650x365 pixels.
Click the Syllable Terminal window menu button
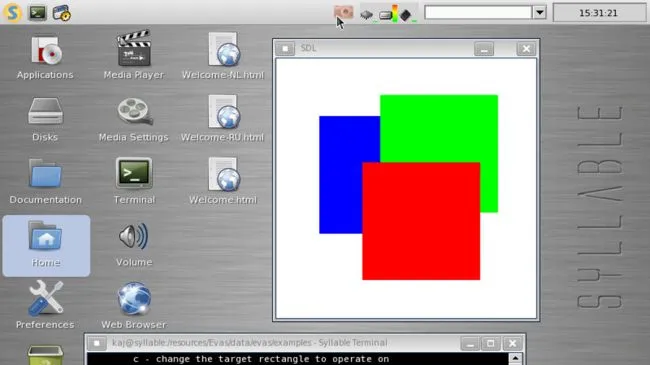pyautogui.click(x=97, y=343)
